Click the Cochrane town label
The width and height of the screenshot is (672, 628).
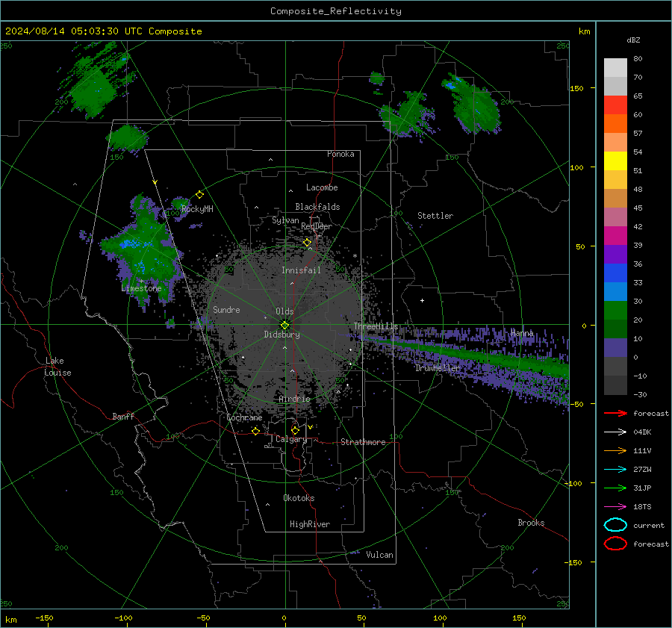[244, 417]
